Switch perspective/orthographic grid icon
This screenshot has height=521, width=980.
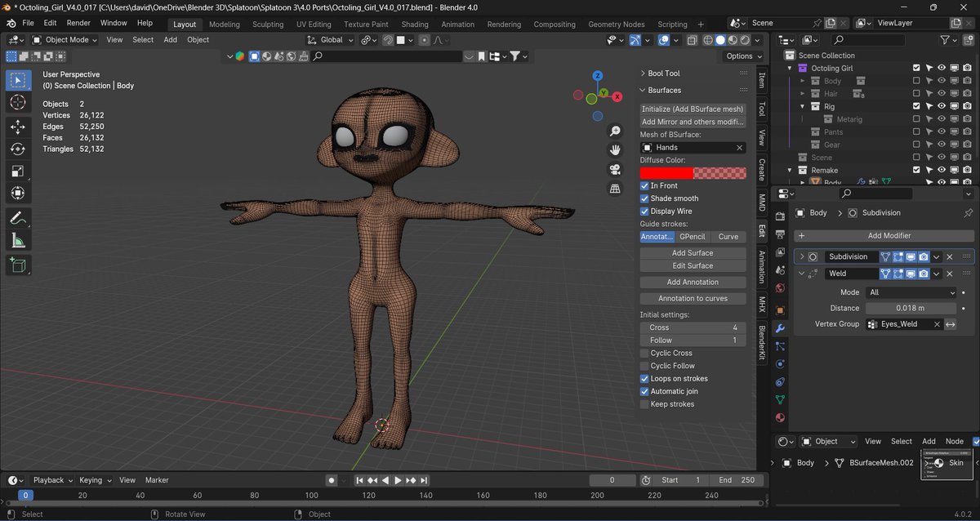(615, 189)
